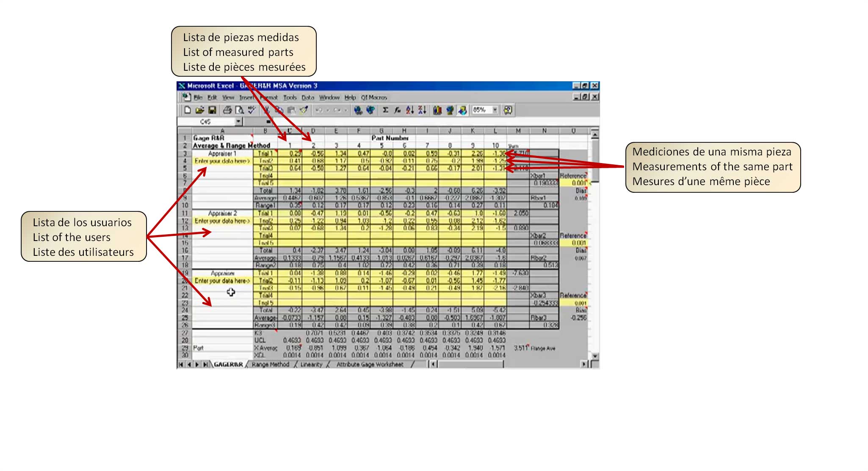Expand the Zoom percentage dropdown arrow
This screenshot has width=868, height=471.
click(x=495, y=110)
